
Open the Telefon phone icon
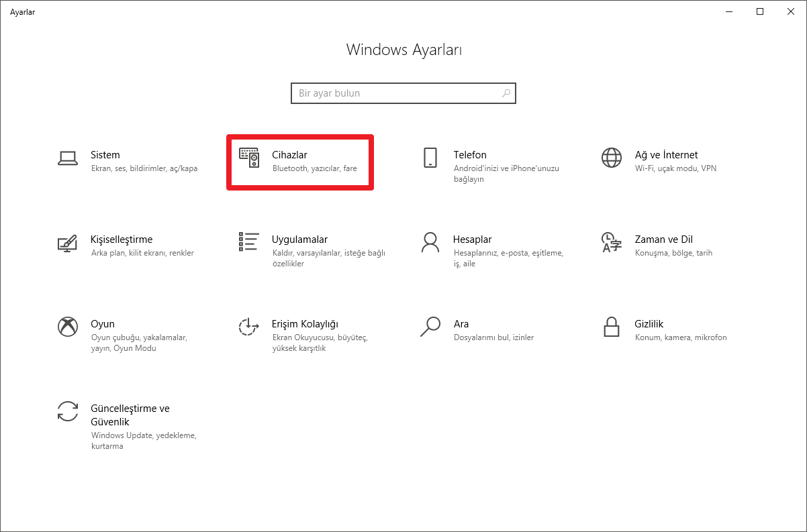[430, 158]
